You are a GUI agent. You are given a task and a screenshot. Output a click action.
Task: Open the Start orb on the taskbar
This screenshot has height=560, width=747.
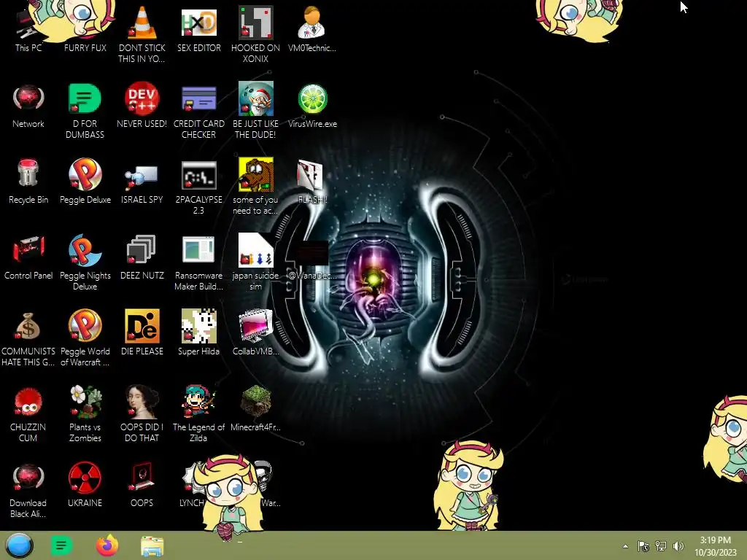coord(19,545)
